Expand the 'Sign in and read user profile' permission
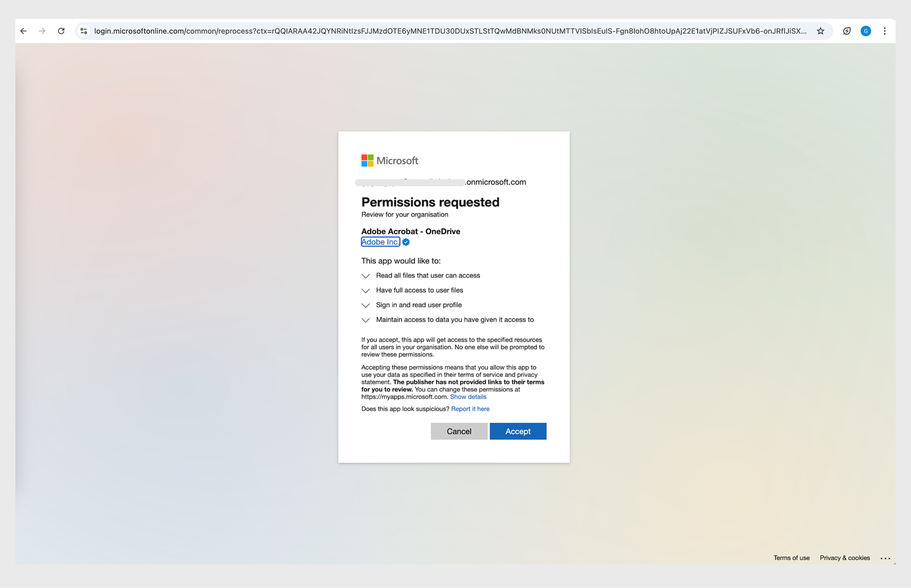The width and height of the screenshot is (911, 588). coord(366,305)
